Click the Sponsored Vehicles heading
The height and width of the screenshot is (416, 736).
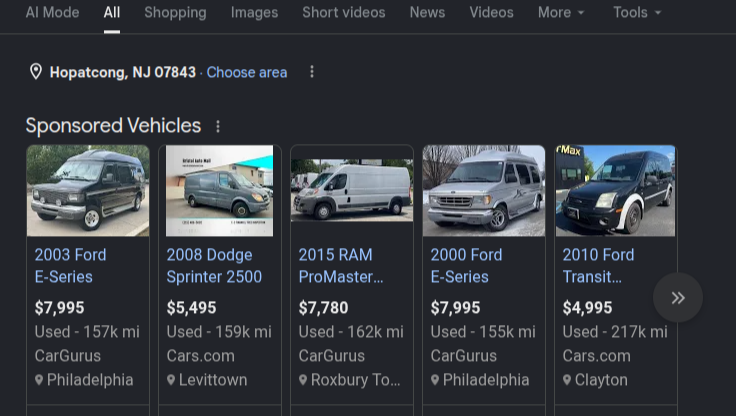pos(113,126)
